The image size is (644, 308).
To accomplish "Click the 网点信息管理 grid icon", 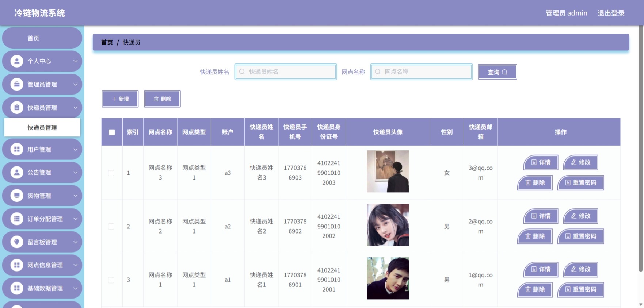I will [17, 265].
